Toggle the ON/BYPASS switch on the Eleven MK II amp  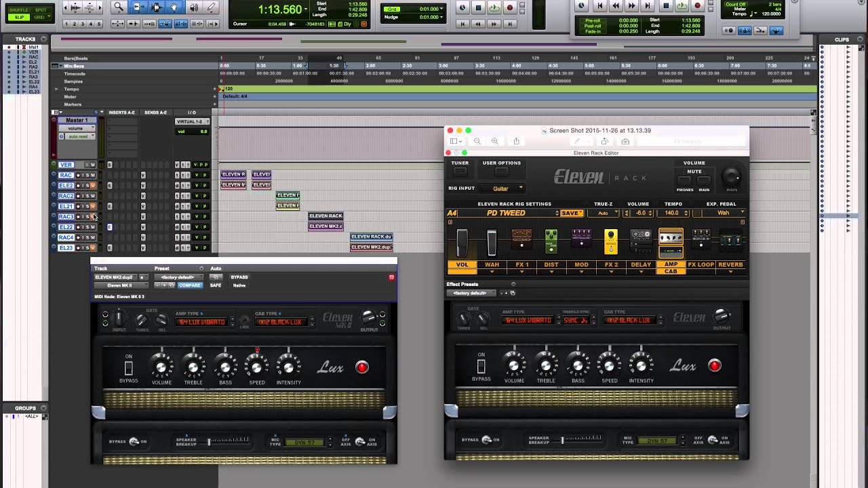[128, 368]
